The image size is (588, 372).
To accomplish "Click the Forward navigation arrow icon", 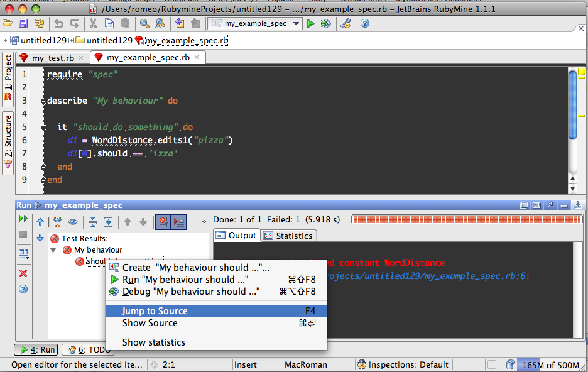I will (195, 23).
